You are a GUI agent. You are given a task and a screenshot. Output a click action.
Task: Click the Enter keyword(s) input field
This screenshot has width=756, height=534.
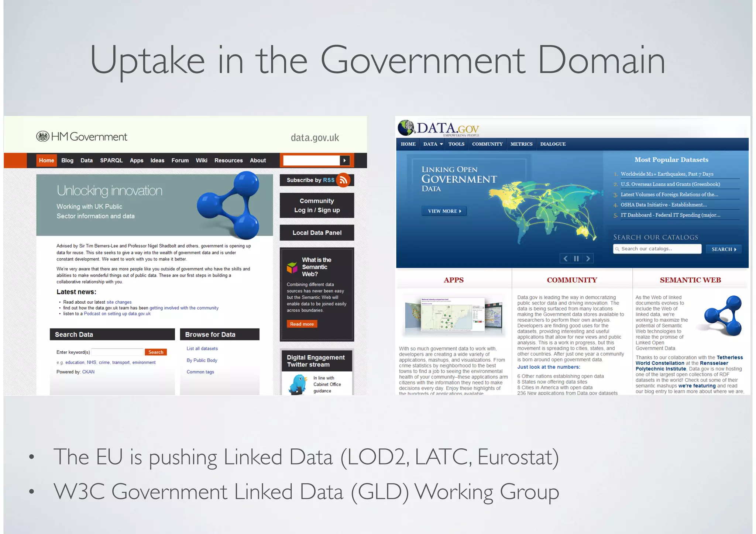(117, 352)
